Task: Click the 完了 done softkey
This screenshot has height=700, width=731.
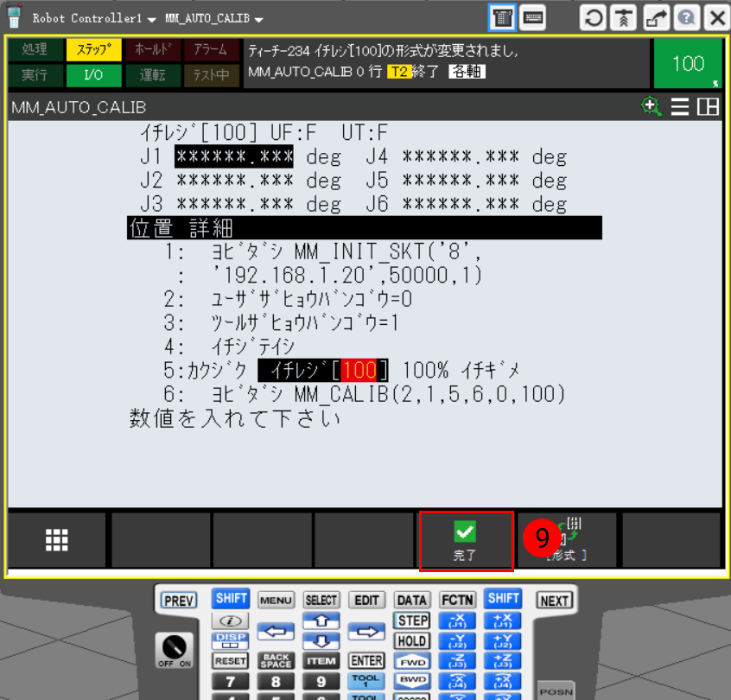Action: tap(467, 541)
